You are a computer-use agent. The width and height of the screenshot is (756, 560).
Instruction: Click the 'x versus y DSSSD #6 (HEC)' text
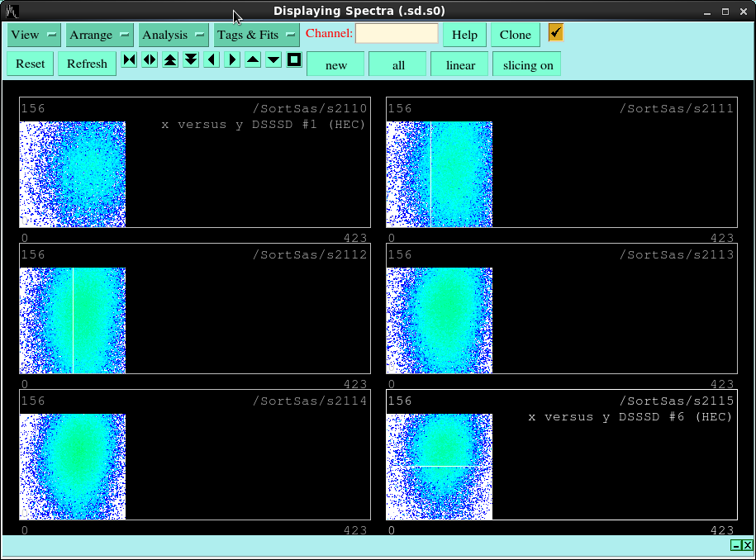click(x=630, y=417)
